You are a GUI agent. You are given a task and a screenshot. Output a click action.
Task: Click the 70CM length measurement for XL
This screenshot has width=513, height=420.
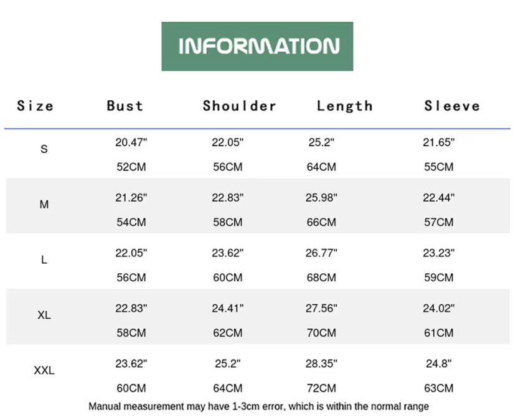point(322,333)
